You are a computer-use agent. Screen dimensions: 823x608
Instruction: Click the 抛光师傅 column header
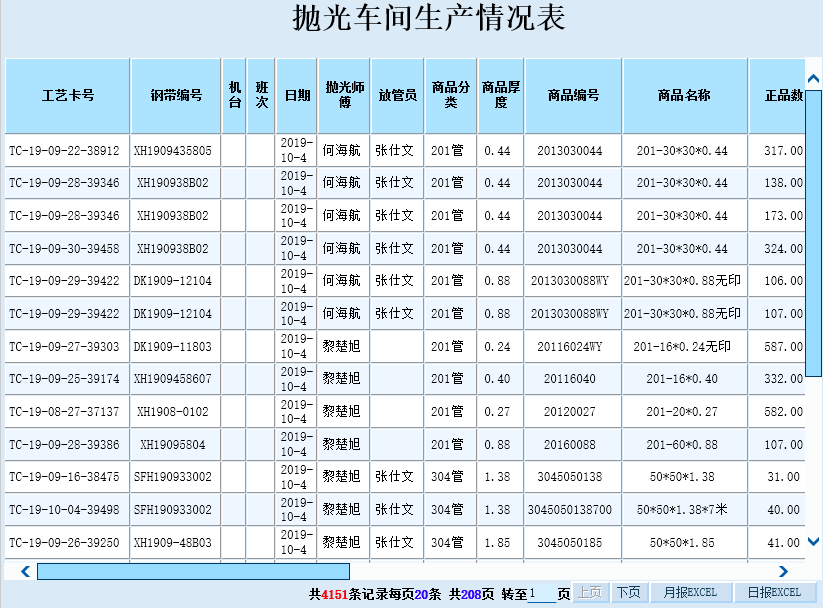[343, 96]
